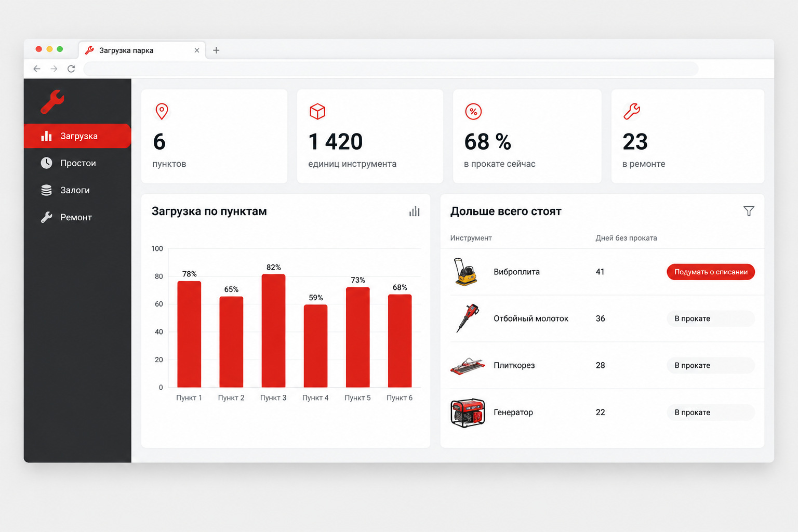Open a new browser tab with plus
Image resolution: width=798 pixels, height=532 pixels.
(x=216, y=50)
